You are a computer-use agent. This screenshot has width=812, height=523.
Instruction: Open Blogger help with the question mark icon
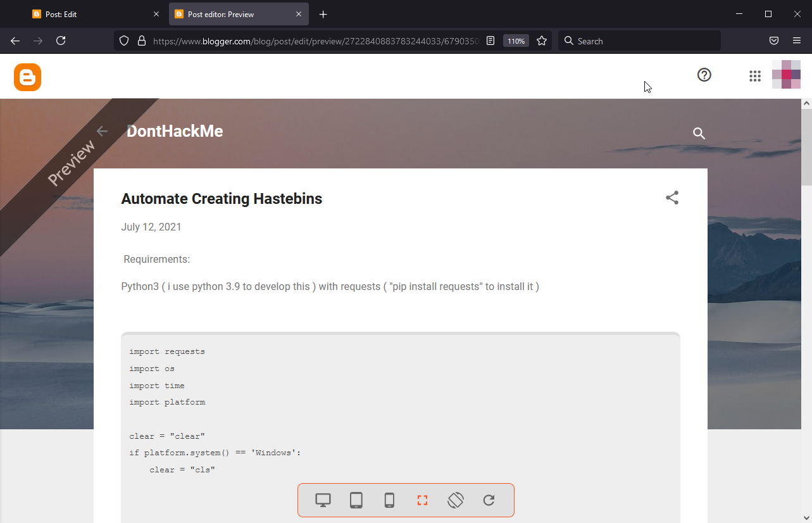[x=704, y=75]
